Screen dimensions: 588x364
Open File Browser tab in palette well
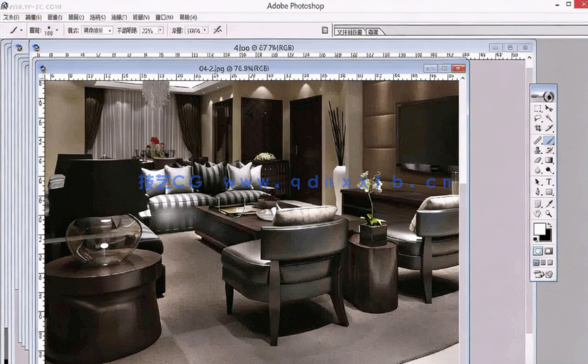tap(350, 32)
